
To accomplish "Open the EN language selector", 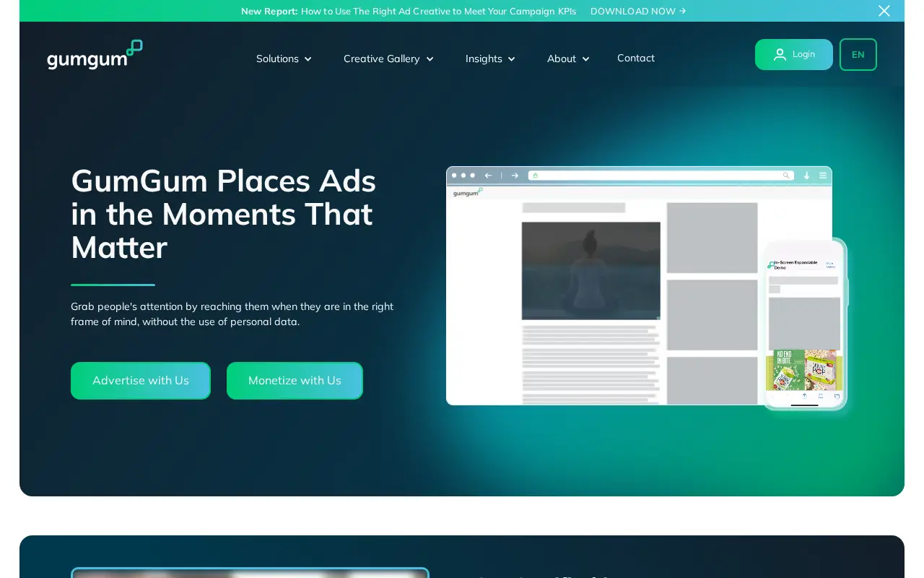I will coord(858,54).
